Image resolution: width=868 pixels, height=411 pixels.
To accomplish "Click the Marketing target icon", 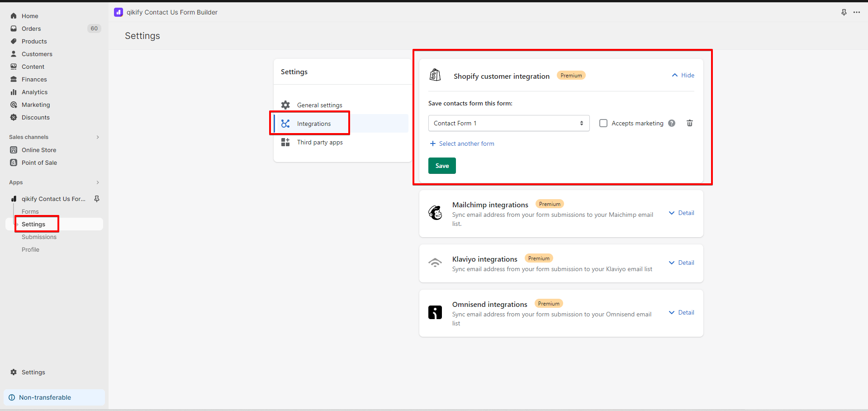I will [14, 105].
